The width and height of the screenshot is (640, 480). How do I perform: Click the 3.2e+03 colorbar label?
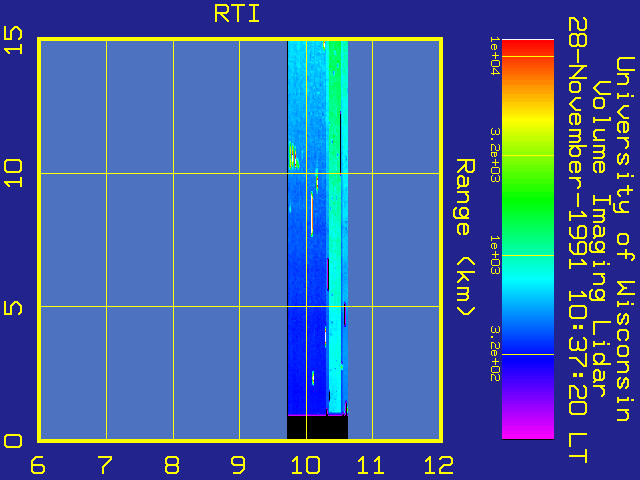pyautogui.click(x=495, y=155)
